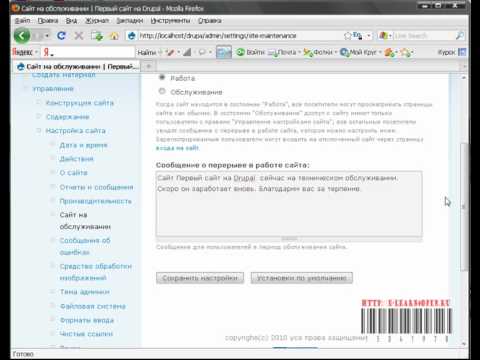Open the Тема админки link
480x360 pixels.
[x=84, y=292]
